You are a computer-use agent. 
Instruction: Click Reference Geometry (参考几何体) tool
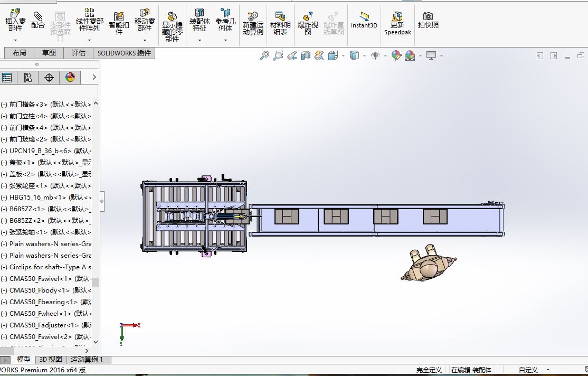pos(225,20)
